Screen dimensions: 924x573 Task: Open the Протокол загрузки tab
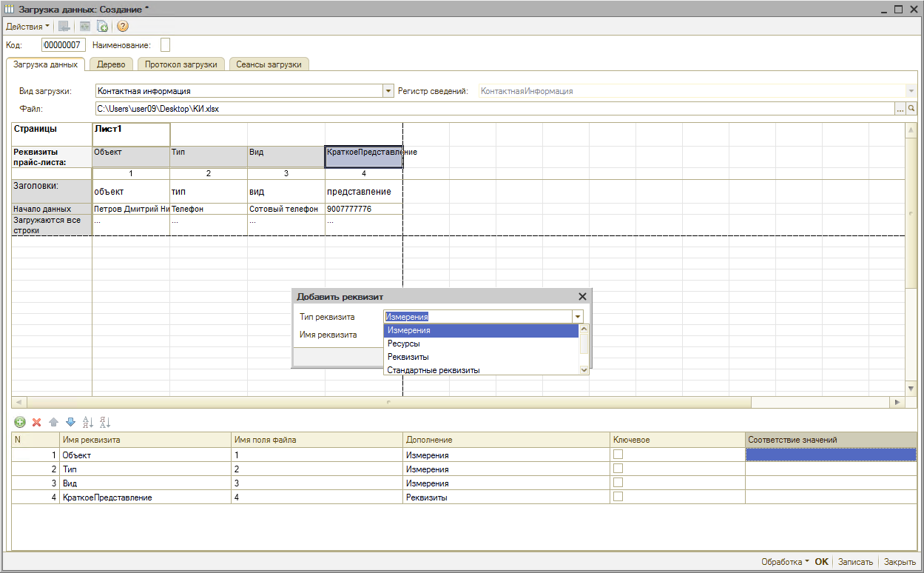pos(181,64)
